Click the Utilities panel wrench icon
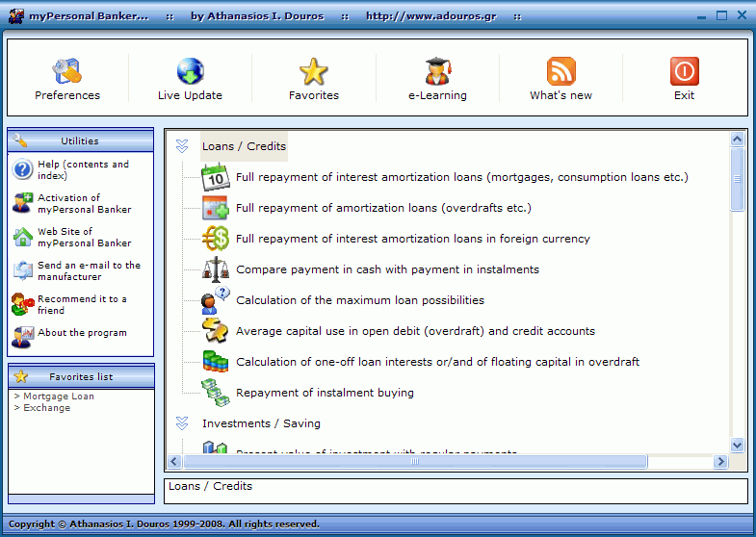The height and width of the screenshot is (537, 756). (20, 141)
